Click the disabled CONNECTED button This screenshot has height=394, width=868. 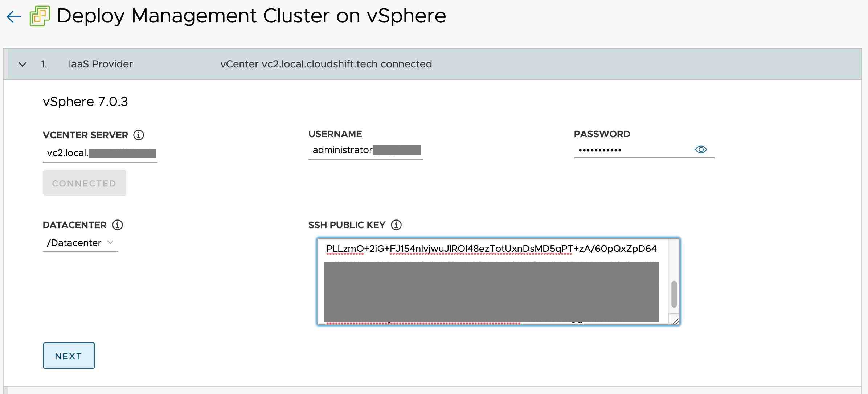85,183
